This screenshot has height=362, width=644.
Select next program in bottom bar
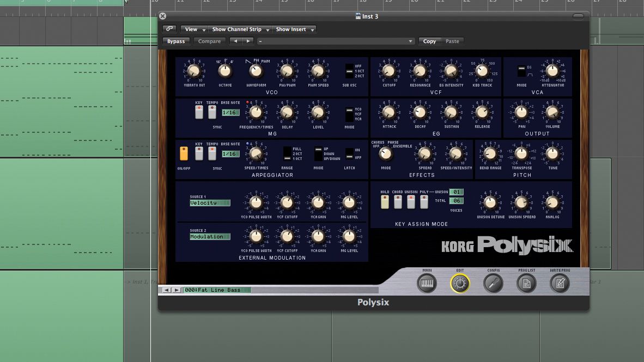176,290
